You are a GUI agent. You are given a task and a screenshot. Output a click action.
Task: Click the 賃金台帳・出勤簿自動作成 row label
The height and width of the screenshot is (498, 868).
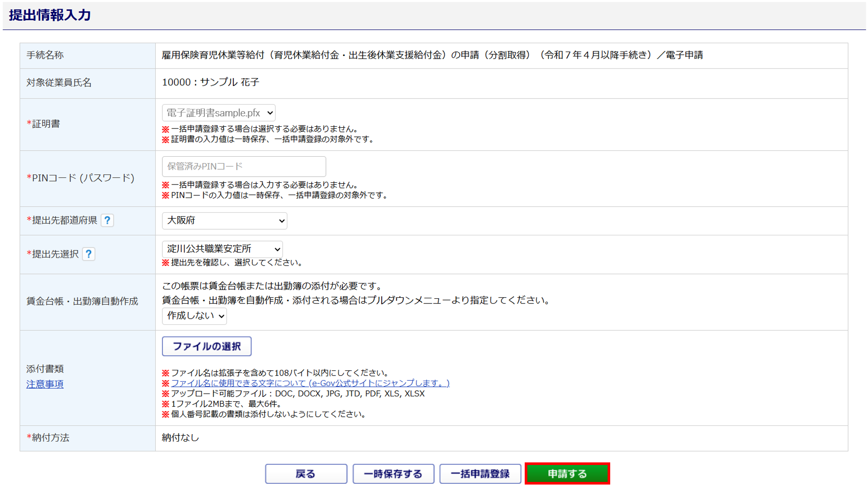point(82,301)
